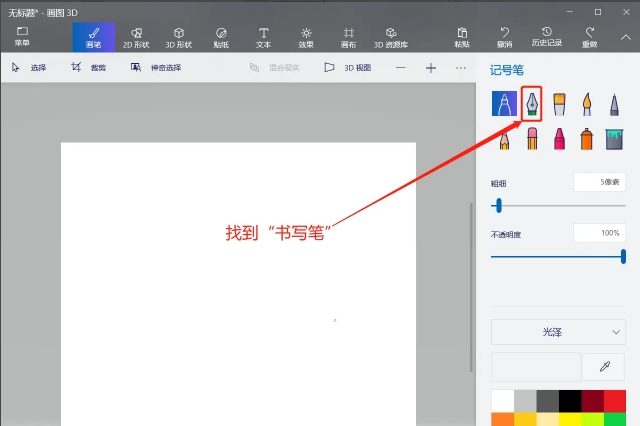The image size is (640, 426).
Task: Open the 画布 canvas tab
Action: (348, 38)
